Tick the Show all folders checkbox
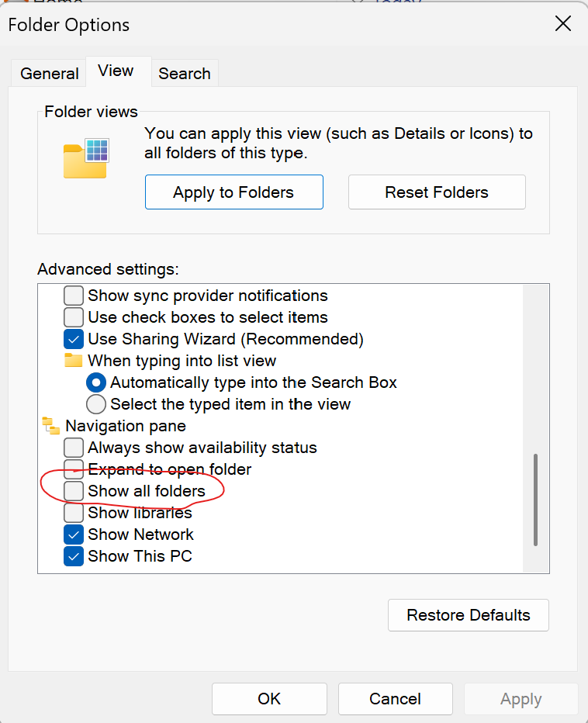Viewport: 588px width, 723px height. [74, 491]
